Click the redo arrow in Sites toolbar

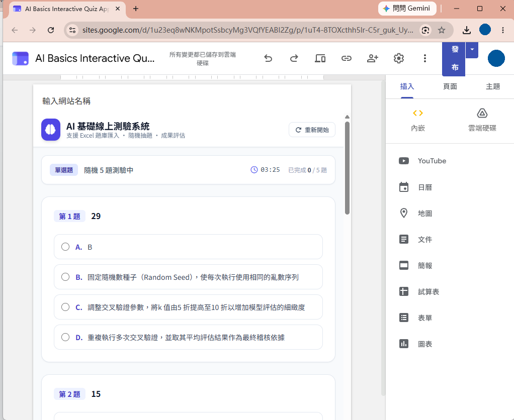pos(294,58)
